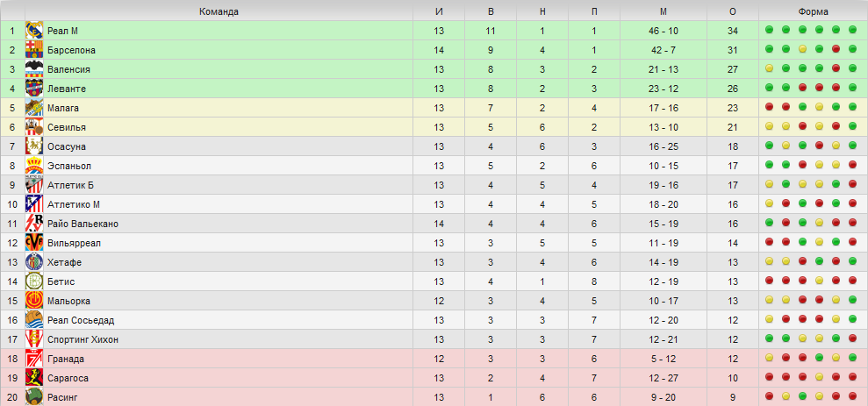Screen dimensions: 868x406
Task: Click the Granada red crest icon
Action: pyautogui.click(x=34, y=359)
